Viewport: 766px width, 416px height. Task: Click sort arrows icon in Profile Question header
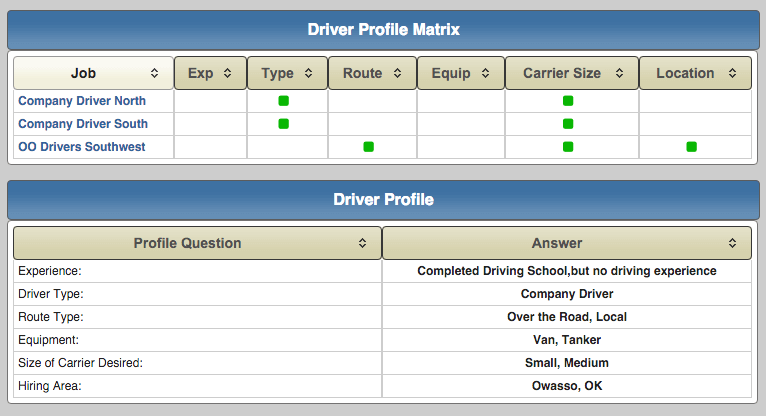click(x=362, y=243)
